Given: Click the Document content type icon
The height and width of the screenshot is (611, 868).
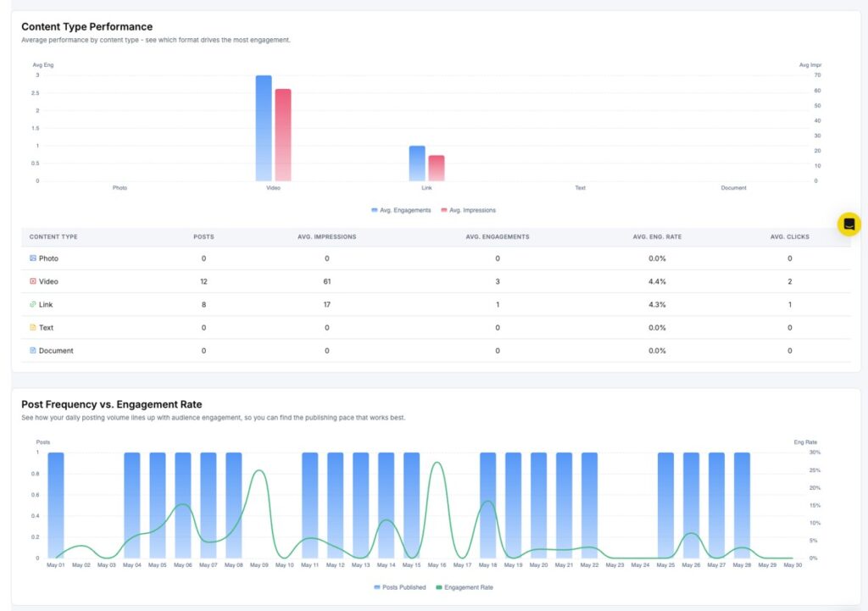Looking at the screenshot, I should click(x=33, y=350).
